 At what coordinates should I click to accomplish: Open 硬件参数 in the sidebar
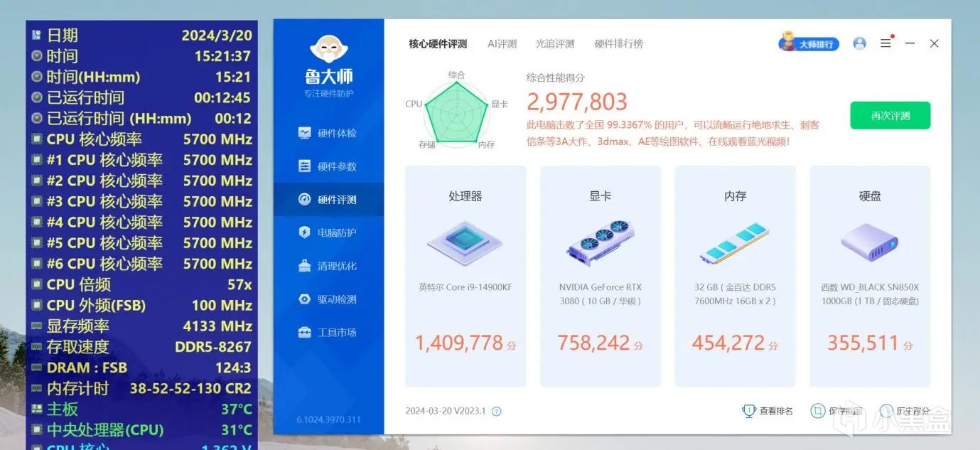point(328,166)
